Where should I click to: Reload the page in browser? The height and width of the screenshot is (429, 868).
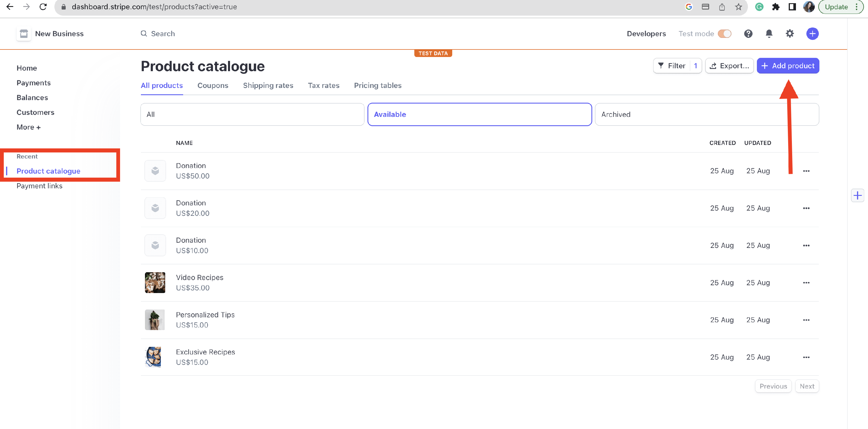(x=43, y=7)
